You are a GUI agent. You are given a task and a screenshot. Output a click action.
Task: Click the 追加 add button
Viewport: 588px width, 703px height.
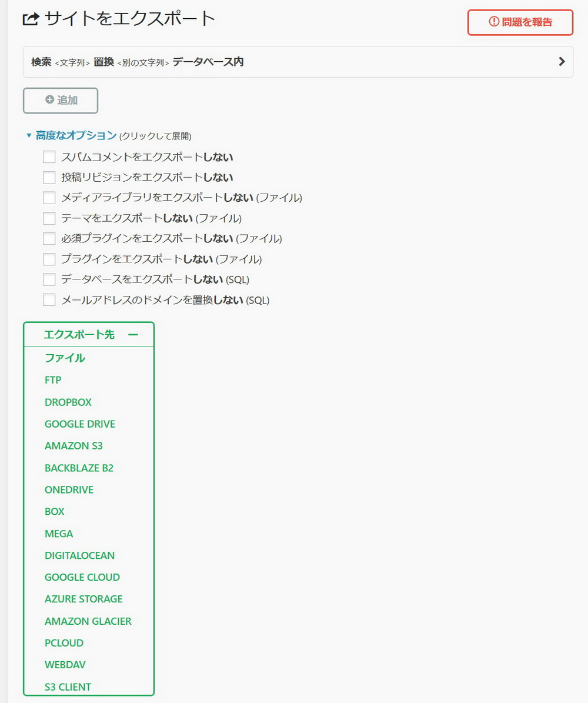point(61,101)
